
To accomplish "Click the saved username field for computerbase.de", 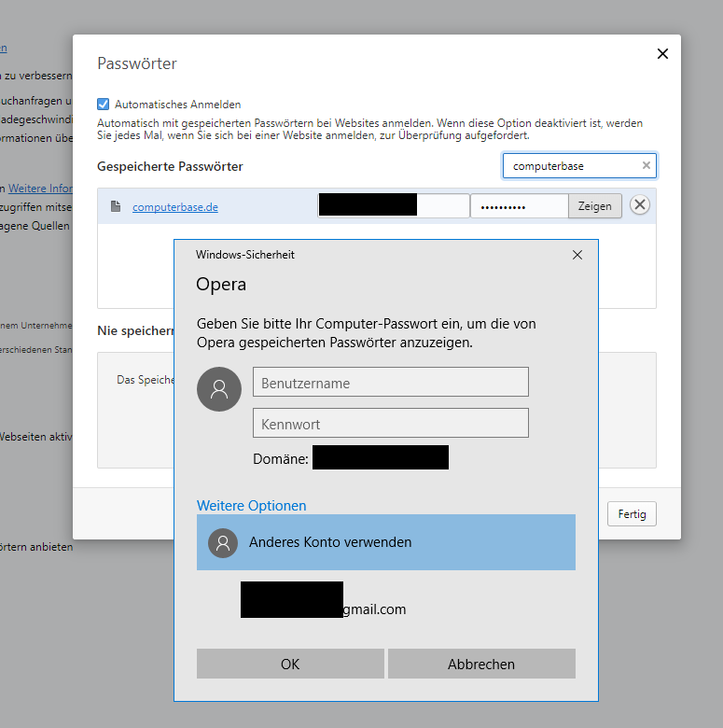I will (x=393, y=205).
